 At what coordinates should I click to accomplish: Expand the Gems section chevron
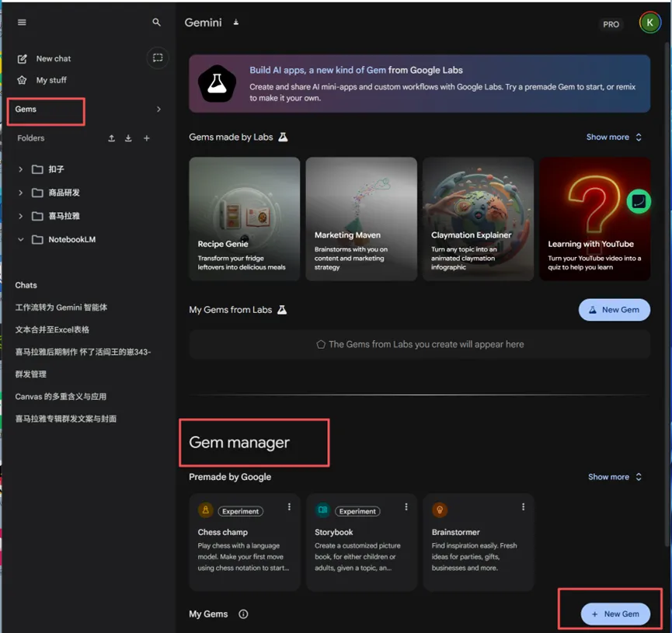158,110
